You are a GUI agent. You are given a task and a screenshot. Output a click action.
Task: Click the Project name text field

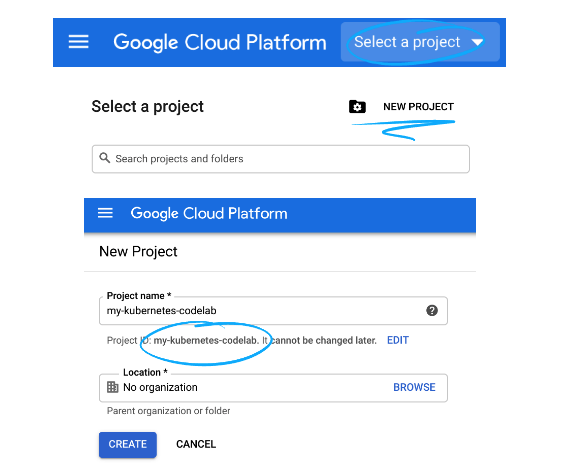[x=273, y=311]
